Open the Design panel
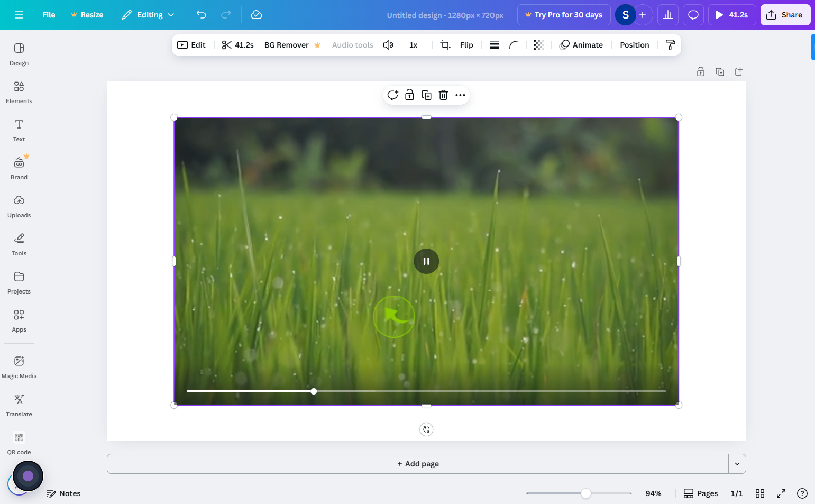 [x=19, y=54]
